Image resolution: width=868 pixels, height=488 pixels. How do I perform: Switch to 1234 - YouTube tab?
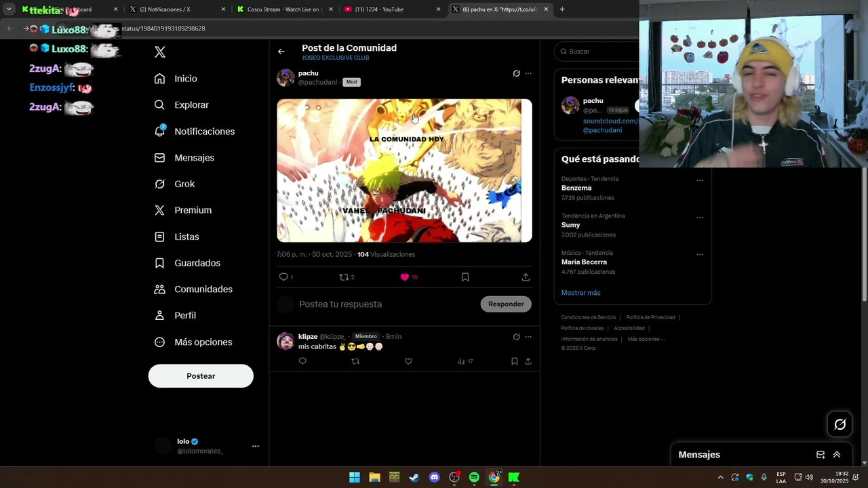392,9
